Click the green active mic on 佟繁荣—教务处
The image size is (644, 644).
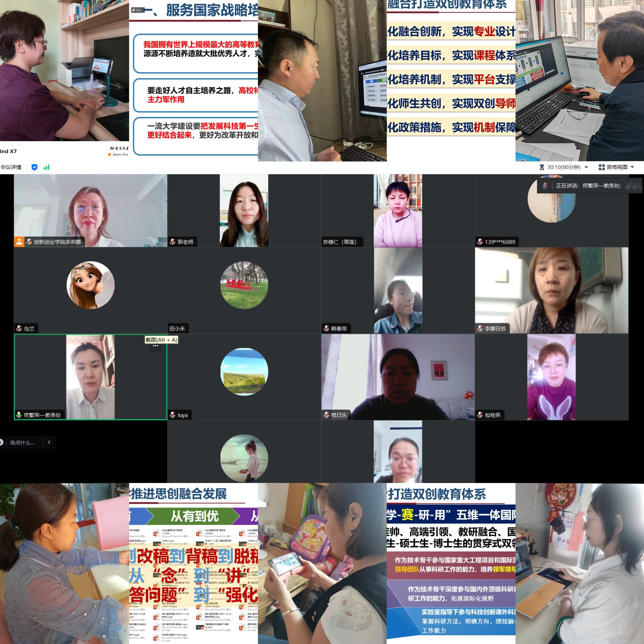[19, 415]
